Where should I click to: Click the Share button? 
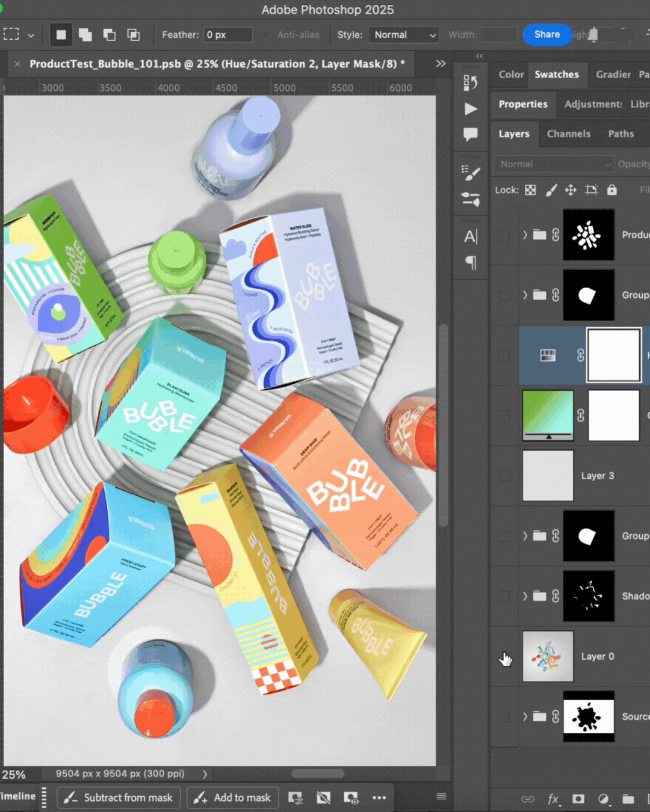(x=547, y=34)
